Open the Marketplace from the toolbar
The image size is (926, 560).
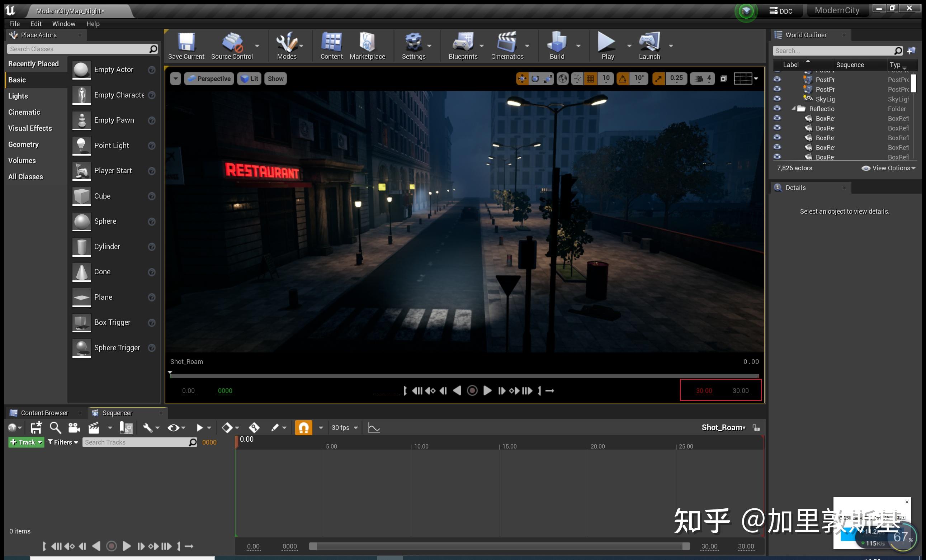click(367, 45)
